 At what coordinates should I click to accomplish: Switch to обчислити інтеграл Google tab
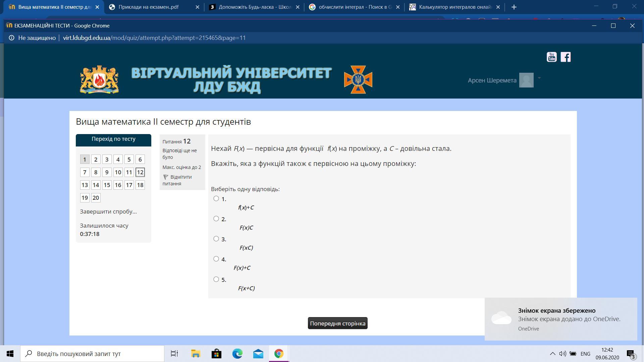(355, 7)
